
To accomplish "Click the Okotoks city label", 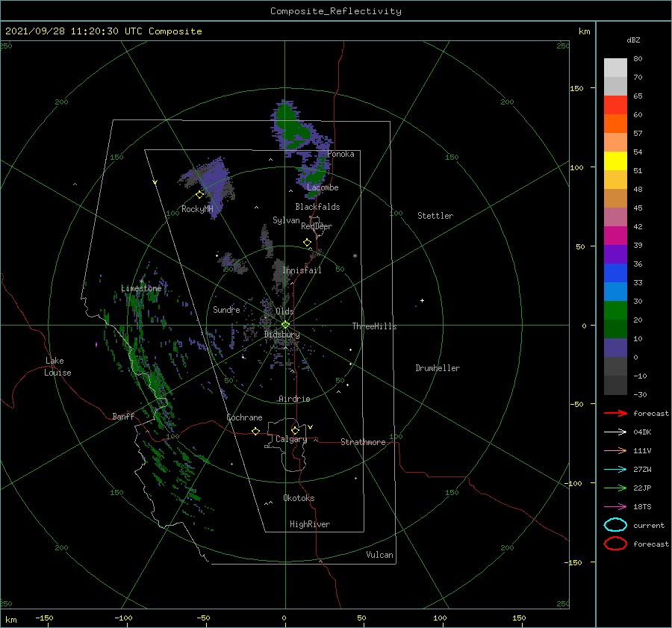I will point(299,498).
